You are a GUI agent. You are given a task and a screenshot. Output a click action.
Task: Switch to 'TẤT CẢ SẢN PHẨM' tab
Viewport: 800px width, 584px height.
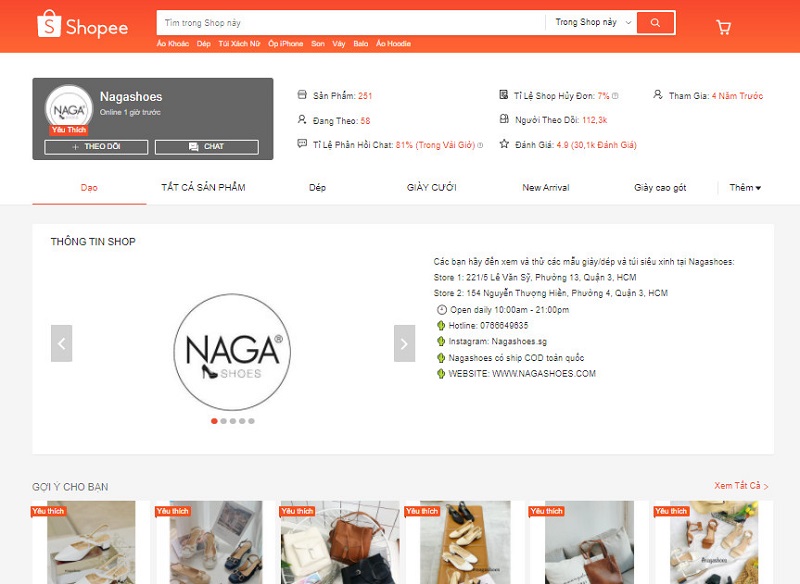204,188
